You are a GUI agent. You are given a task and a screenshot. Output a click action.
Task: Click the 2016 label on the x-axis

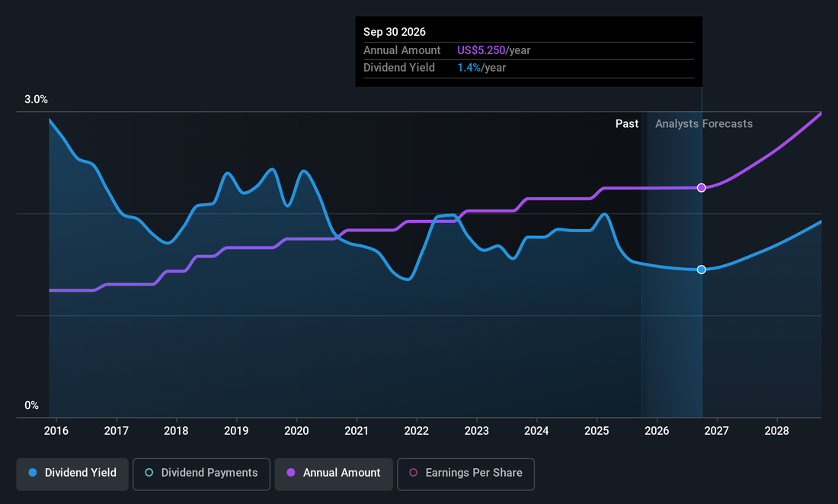(x=56, y=431)
